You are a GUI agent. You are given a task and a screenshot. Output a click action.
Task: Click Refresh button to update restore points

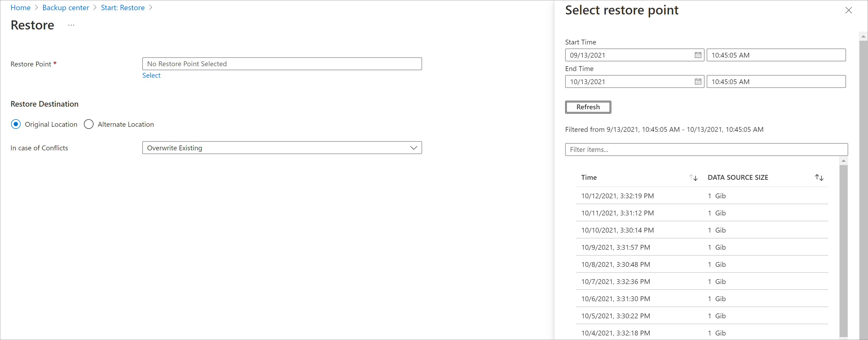[x=587, y=107]
